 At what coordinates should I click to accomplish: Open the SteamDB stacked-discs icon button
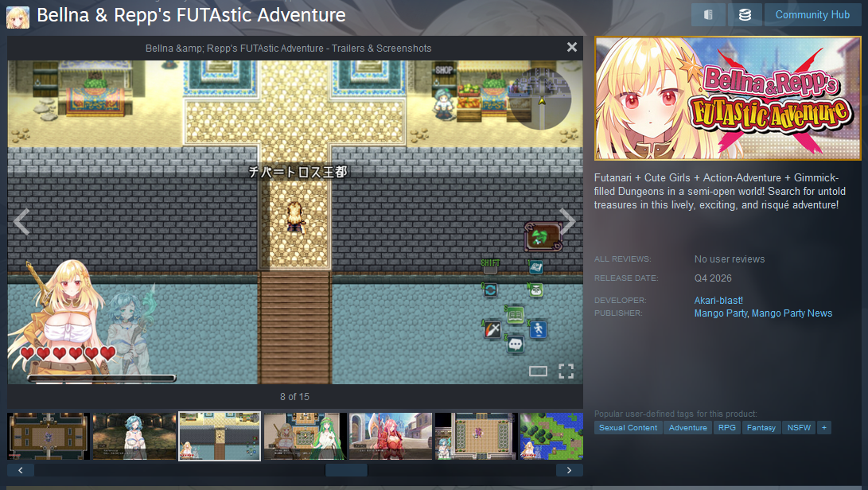coord(745,15)
